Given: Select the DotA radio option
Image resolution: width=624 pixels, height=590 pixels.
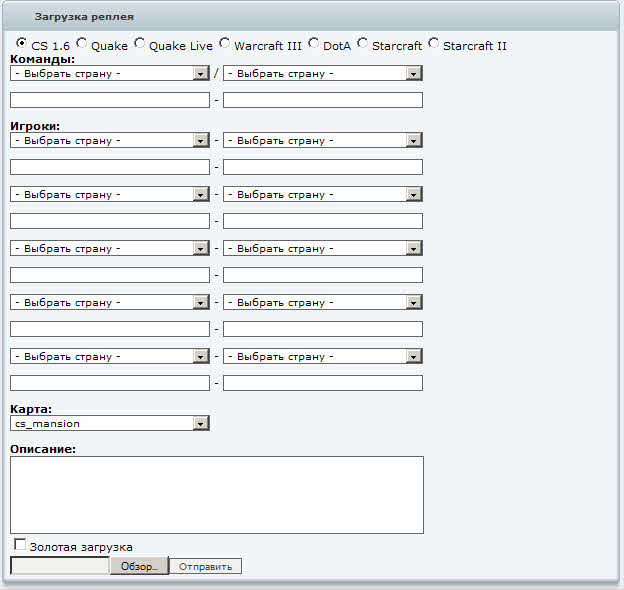Looking at the screenshot, I should [x=314, y=44].
